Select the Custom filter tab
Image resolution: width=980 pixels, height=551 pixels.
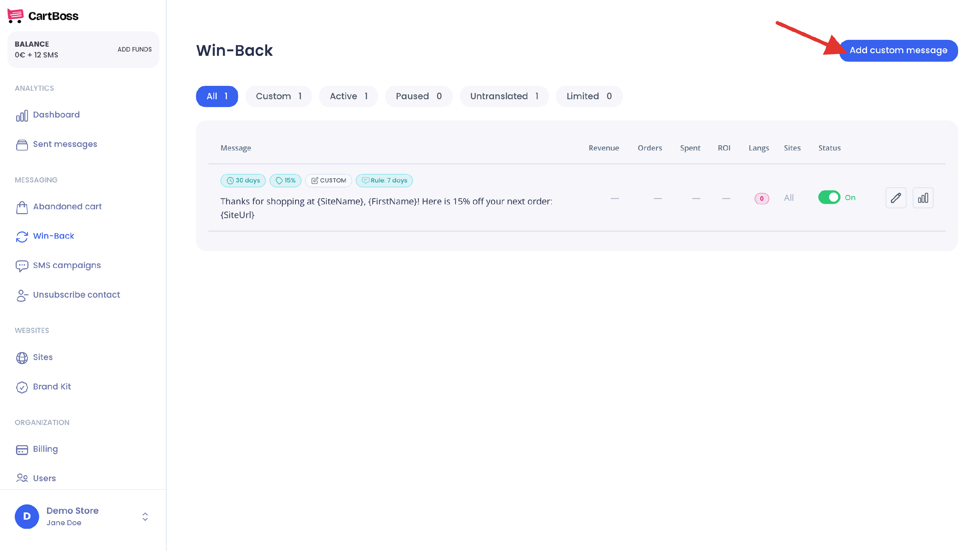point(278,96)
